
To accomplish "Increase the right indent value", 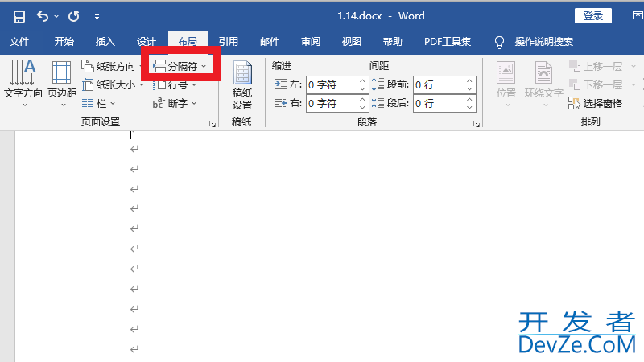I will 362,99.
